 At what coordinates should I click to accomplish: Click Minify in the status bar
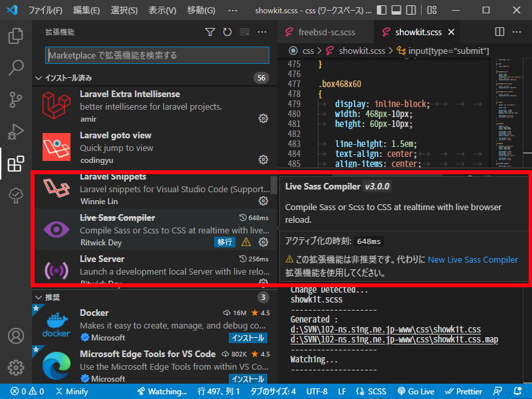(72, 391)
